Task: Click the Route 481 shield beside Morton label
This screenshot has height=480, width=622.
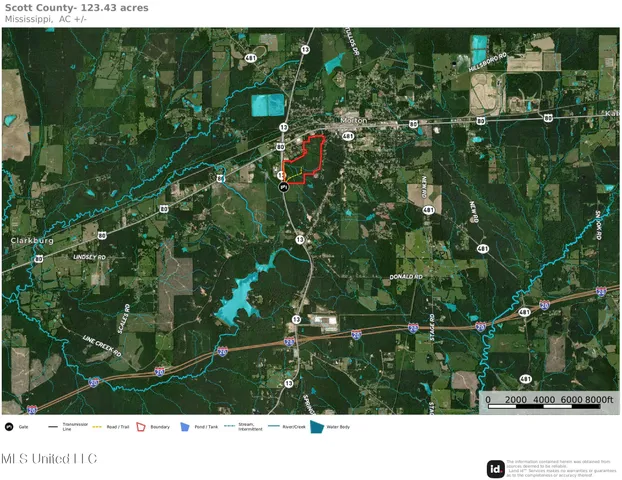Action: click(x=348, y=136)
